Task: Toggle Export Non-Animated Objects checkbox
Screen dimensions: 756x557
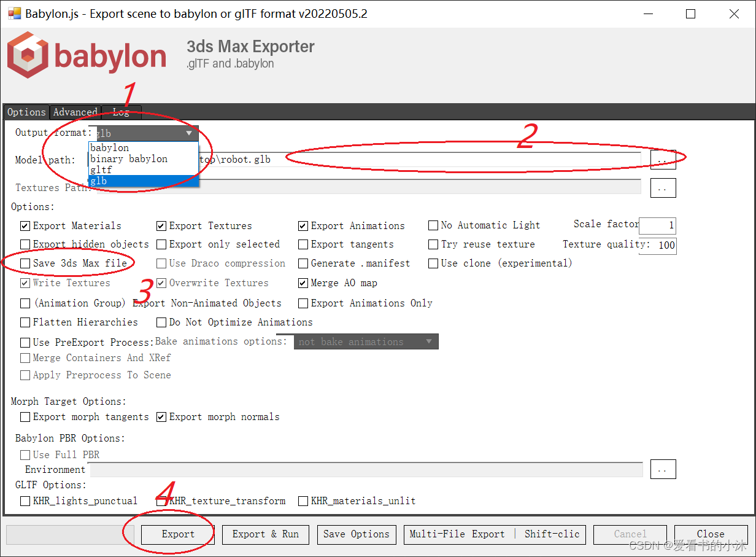Action: [25, 303]
